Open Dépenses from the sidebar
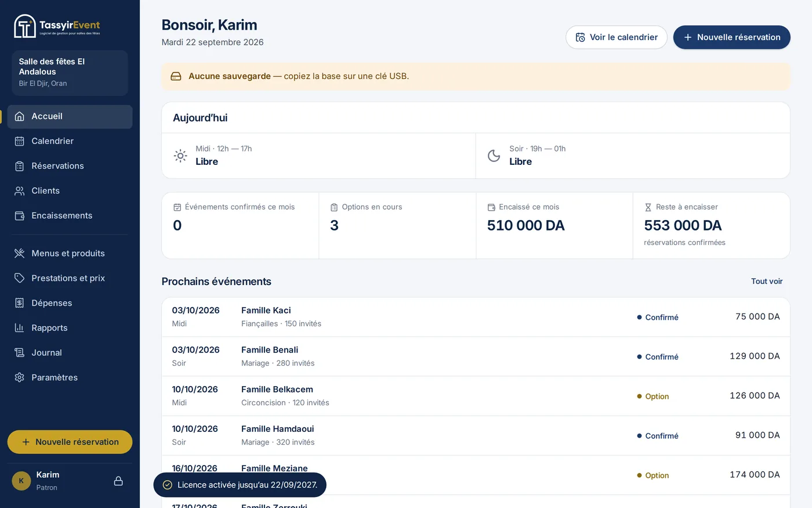 [x=70, y=303]
